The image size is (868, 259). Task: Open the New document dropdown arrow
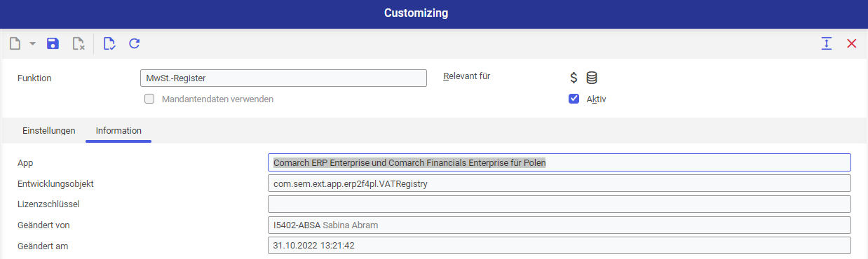tap(32, 44)
